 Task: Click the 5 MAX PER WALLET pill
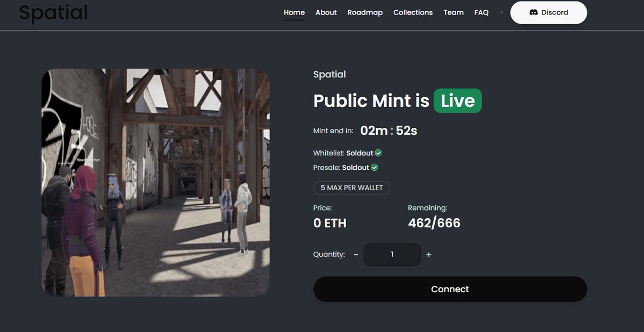352,188
